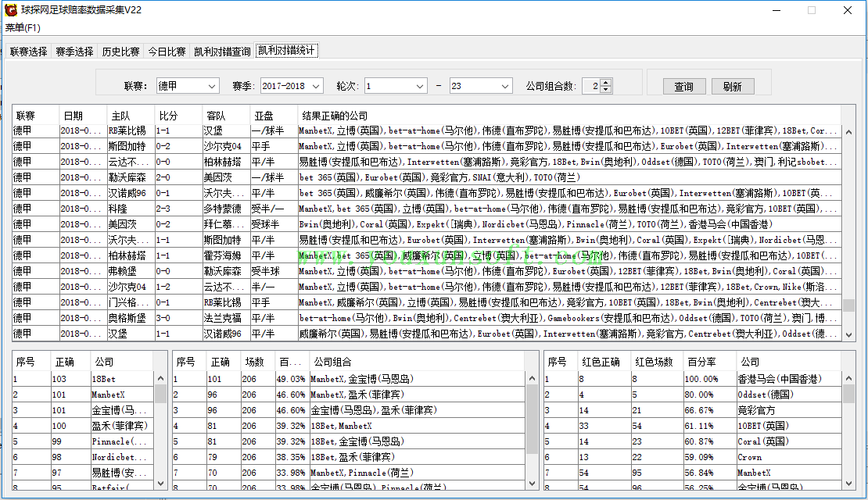Screen dimensions: 868x500
Task: Click the away team cell 法兰克福
Action: click(226, 318)
